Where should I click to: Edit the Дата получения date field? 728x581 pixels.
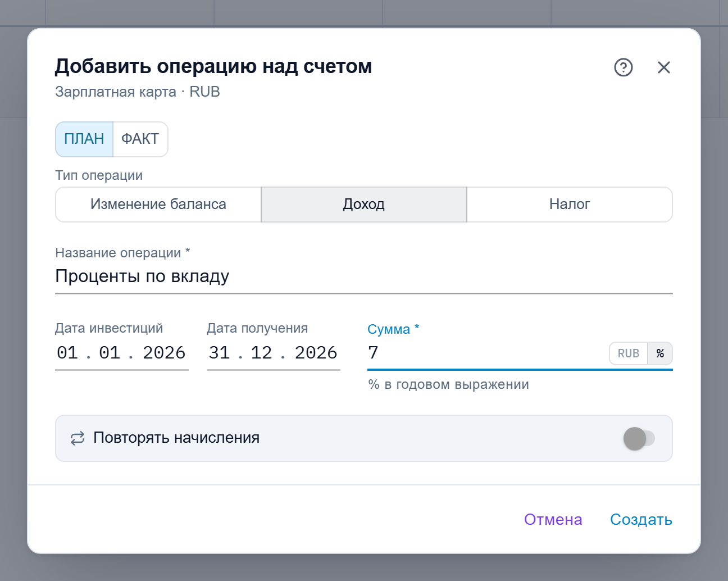click(274, 353)
